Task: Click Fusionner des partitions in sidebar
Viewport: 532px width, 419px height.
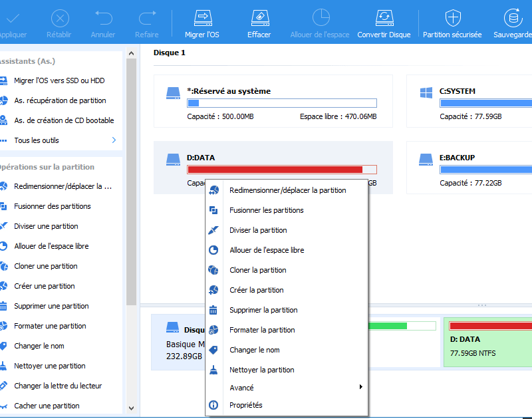Action: click(x=53, y=206)
